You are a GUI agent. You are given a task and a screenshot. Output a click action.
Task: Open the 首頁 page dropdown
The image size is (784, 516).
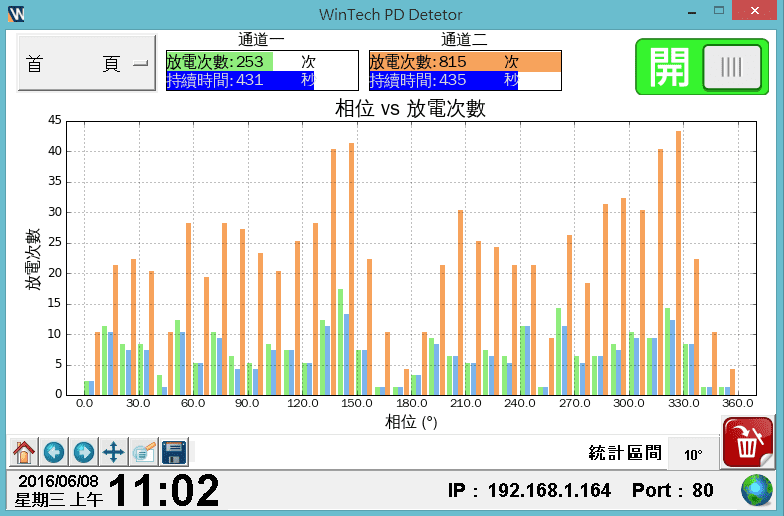[x=86, y=64]
